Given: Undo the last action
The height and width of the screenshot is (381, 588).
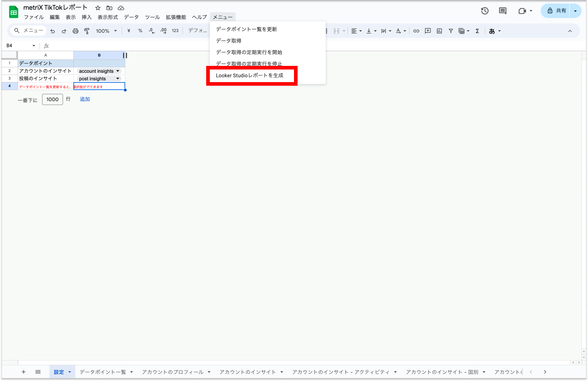Looking at the screenshot, I should coord(53,31).
